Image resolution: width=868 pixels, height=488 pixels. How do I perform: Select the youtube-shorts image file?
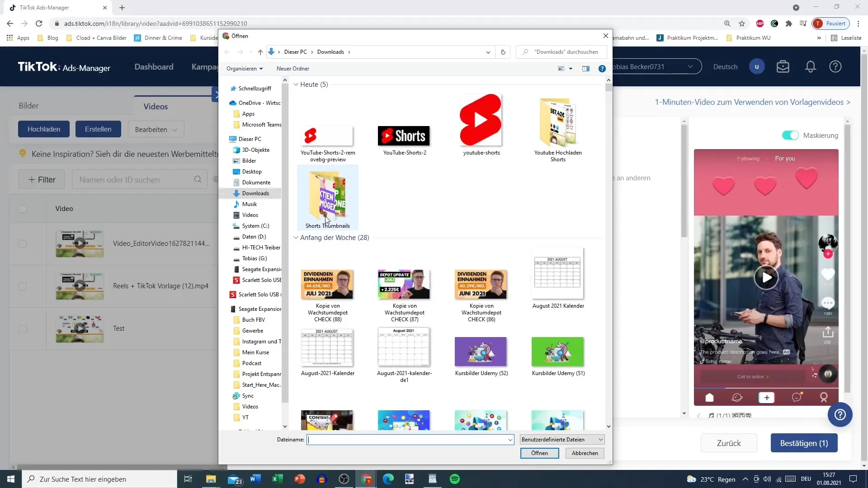tap(481, 125)
